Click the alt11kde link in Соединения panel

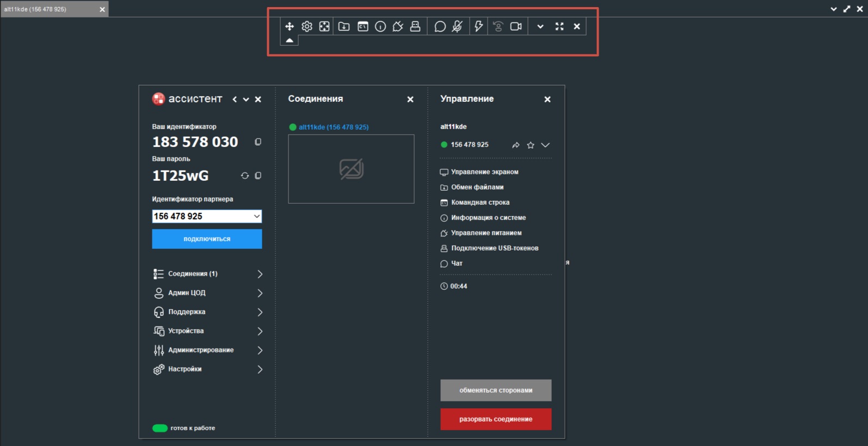click(x=334, y=127)
